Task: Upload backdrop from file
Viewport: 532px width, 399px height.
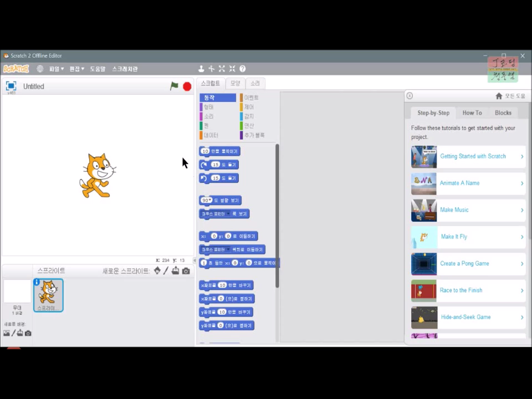Action: [x=20, y=333]
